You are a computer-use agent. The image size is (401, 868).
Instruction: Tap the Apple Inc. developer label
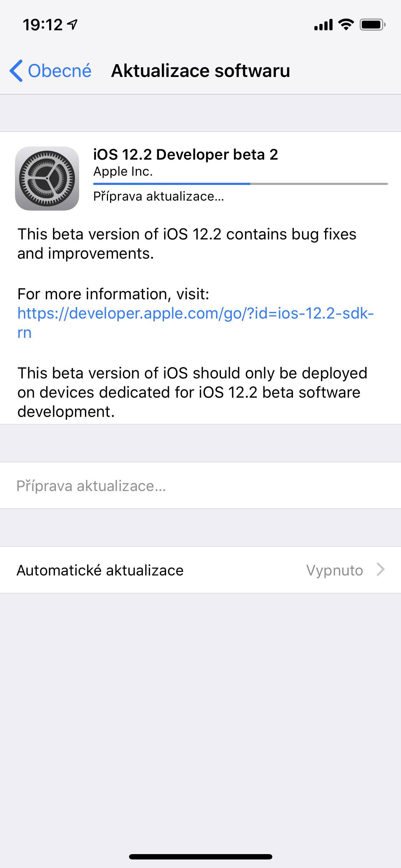pyautogui.click(x=123, y=172)
